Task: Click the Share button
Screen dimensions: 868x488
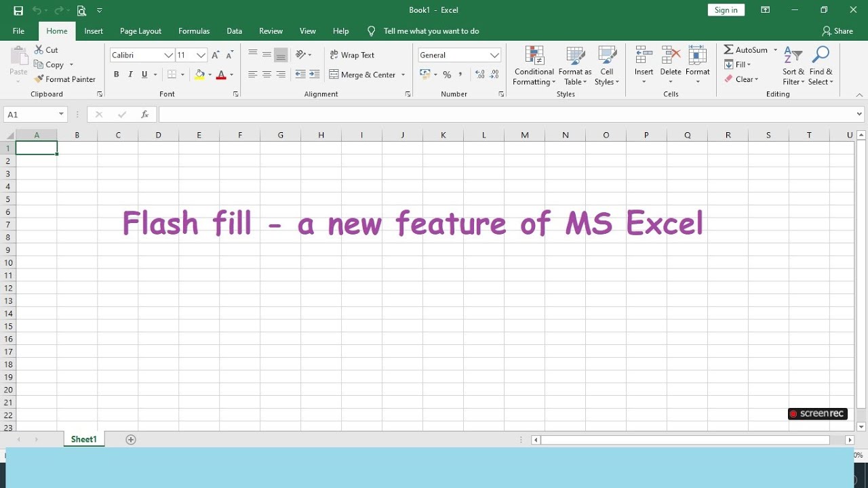Action: click(x=837, y=31)
